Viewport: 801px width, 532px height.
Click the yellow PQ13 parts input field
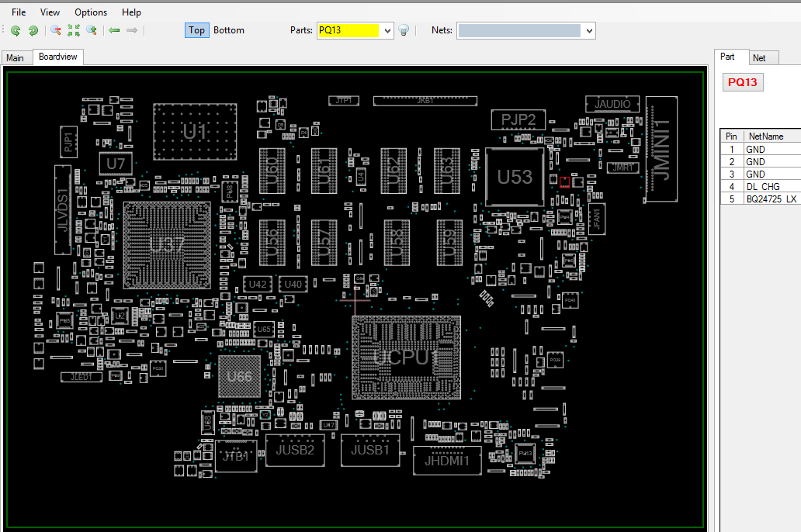pos(348,31)
